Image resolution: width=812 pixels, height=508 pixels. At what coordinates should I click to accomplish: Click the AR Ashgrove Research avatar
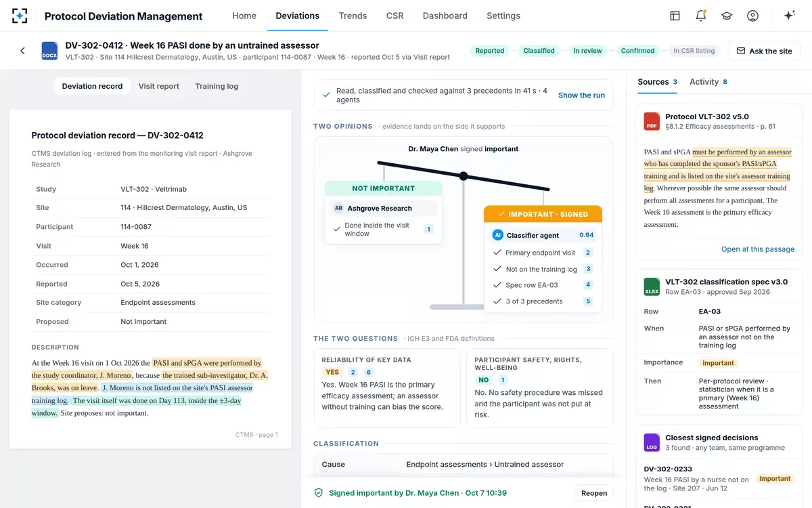(x=338, y=209)
